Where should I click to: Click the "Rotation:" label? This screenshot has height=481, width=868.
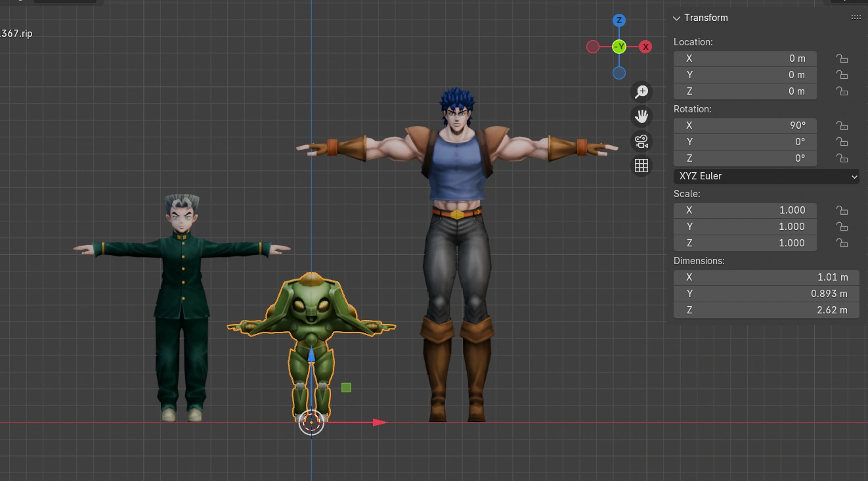pos(693,109)
